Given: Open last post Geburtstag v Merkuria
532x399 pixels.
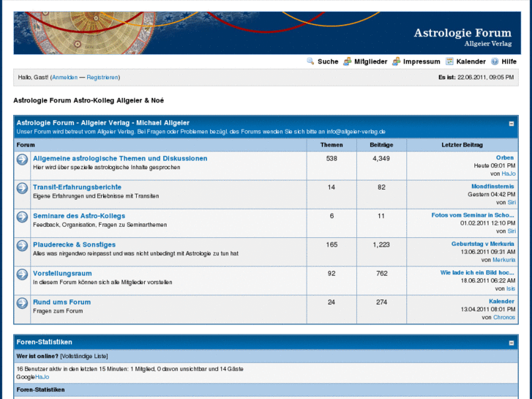Looking at the screenshot, I should coord(482,244).
